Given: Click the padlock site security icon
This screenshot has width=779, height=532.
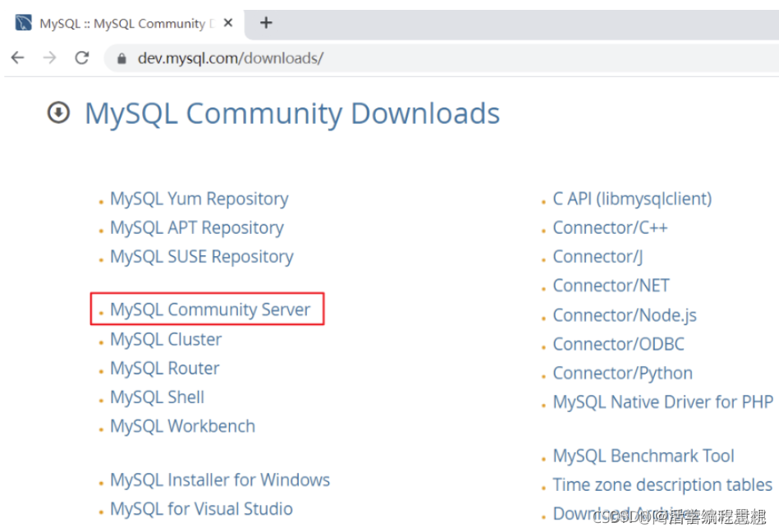Looking at the screenshot, I should pos(121,58).
